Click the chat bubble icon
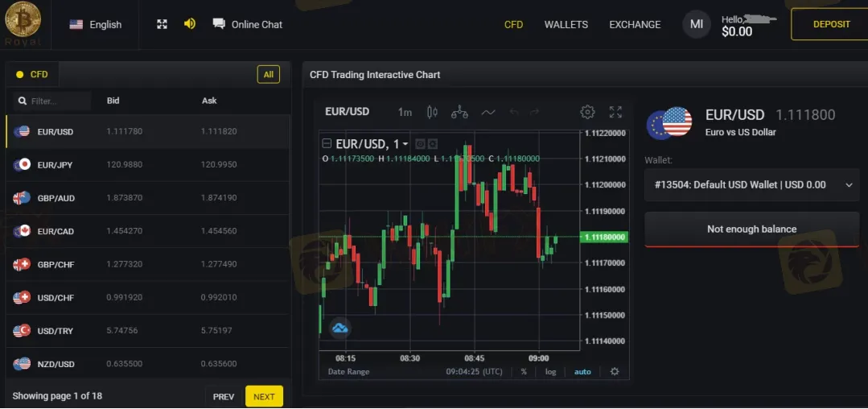 tap(219, 24)
